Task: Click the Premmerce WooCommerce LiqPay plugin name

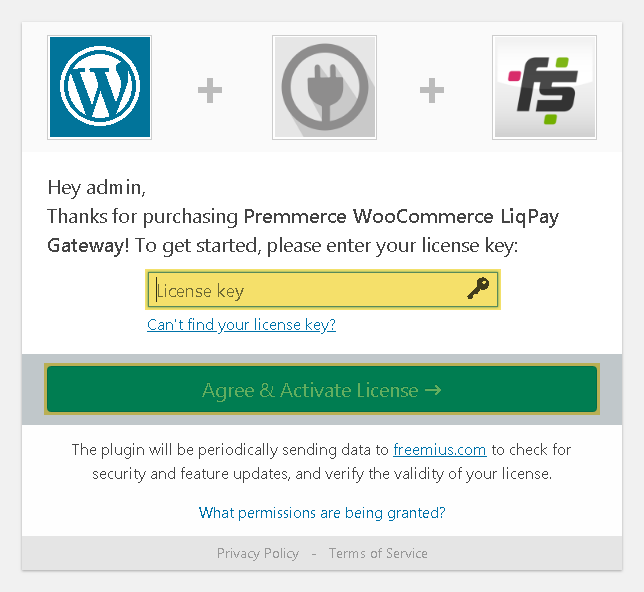Action: (401, 217)
